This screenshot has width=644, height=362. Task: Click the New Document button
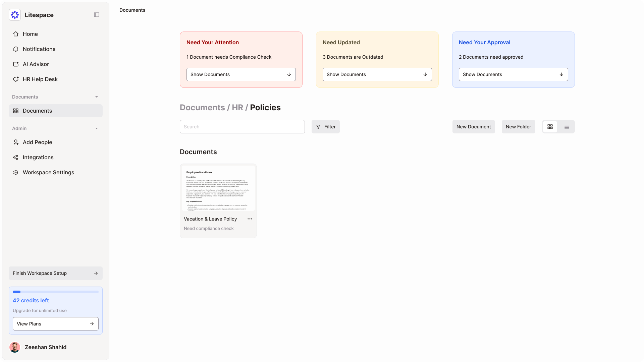pyautogui.click(x=473, y=127)
